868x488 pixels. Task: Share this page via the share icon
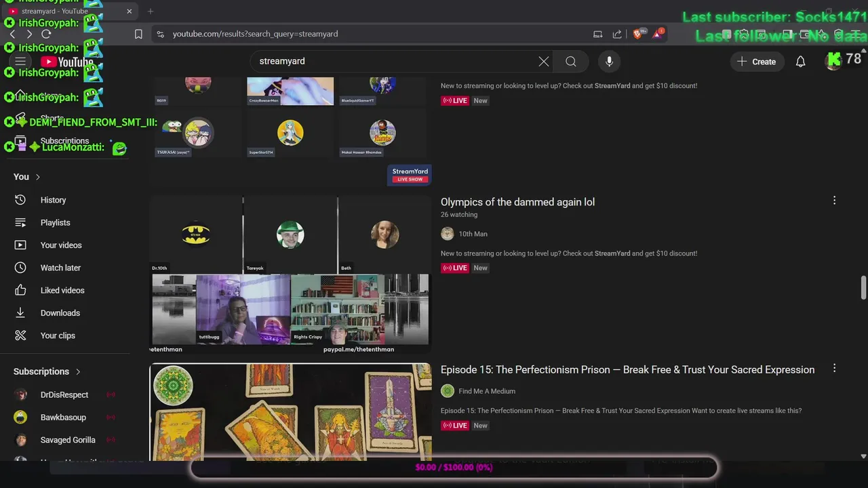click(617, 34)
